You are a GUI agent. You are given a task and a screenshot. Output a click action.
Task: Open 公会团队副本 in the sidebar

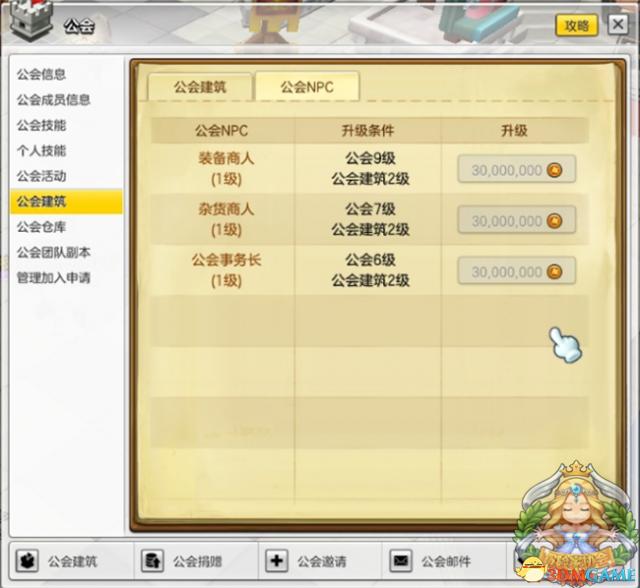[53, 252]
